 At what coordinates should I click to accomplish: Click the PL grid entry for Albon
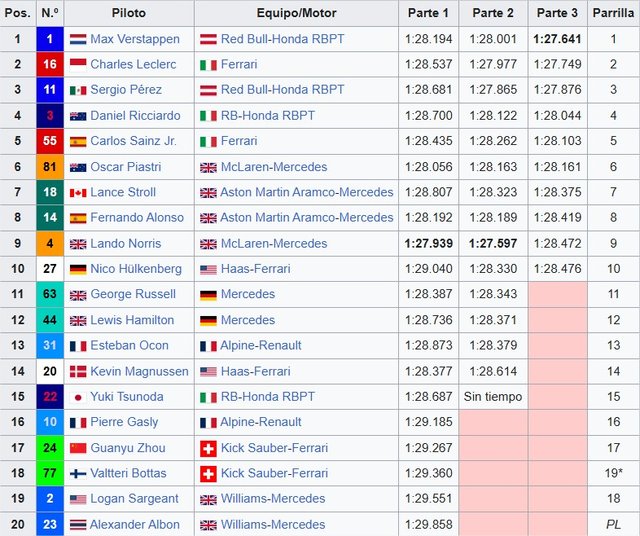[613, 525]
